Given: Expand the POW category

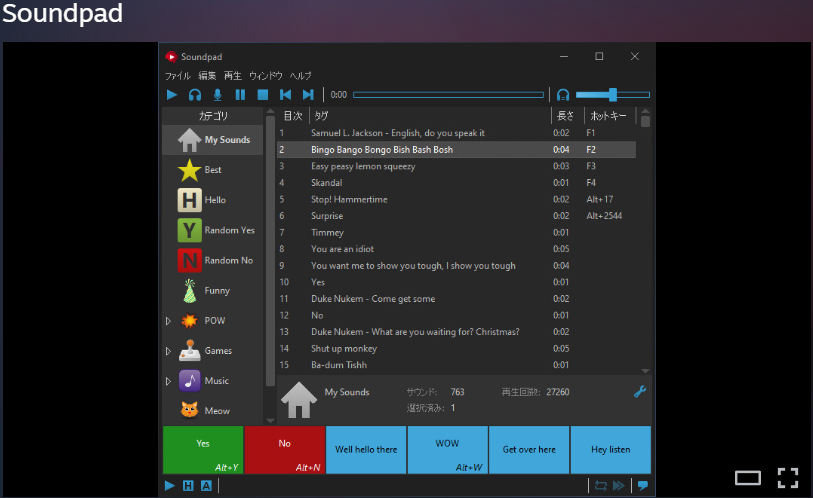Looking at the screenshot, I should coord(168,321).
